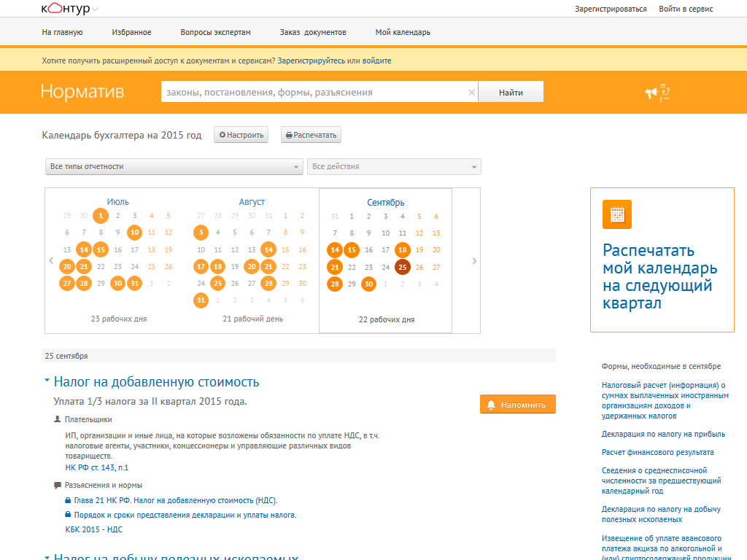Click the Настроить gear button
The image size is (747, 560).
[x=241, y=135]
